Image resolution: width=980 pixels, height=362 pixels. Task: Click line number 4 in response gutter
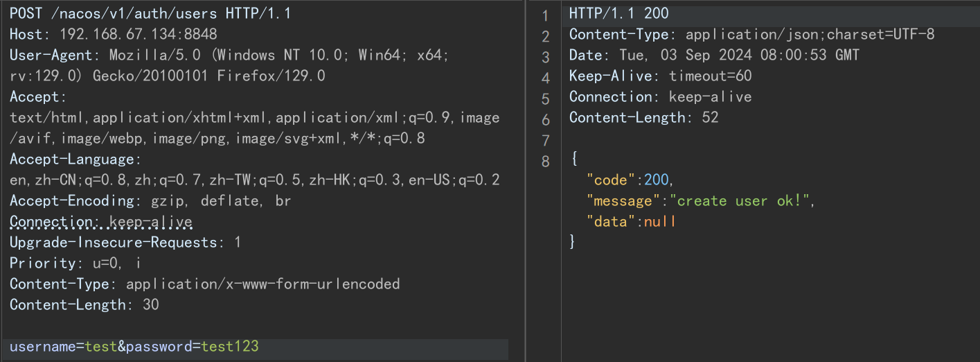pos(545,78)
